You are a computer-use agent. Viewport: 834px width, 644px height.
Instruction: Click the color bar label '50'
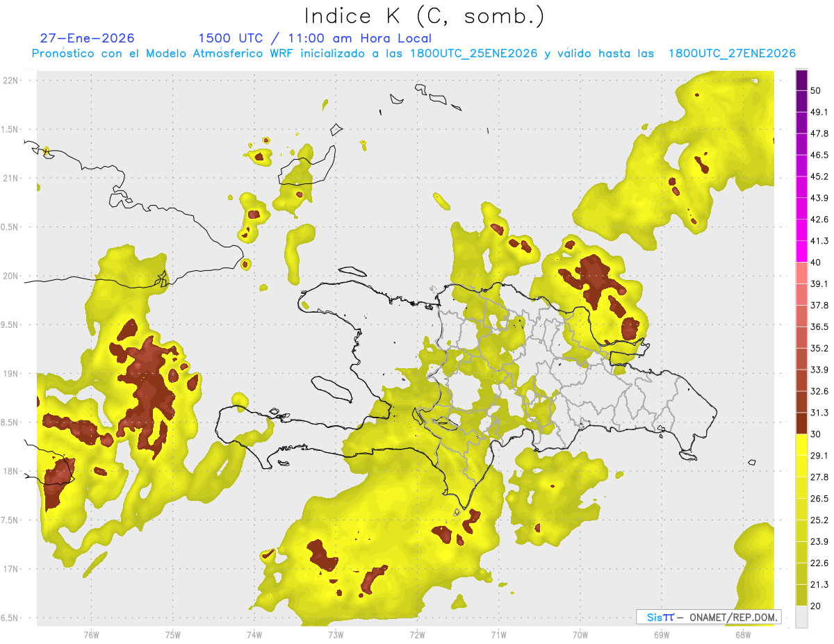(x=816, y=91)
